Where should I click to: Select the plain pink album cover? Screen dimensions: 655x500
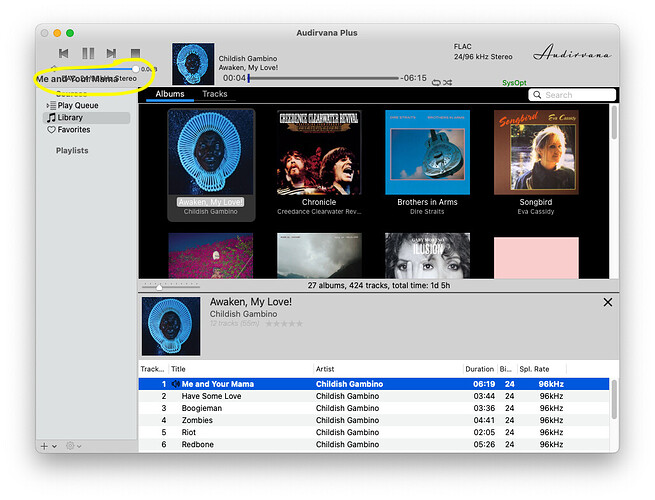coord(536,258)
